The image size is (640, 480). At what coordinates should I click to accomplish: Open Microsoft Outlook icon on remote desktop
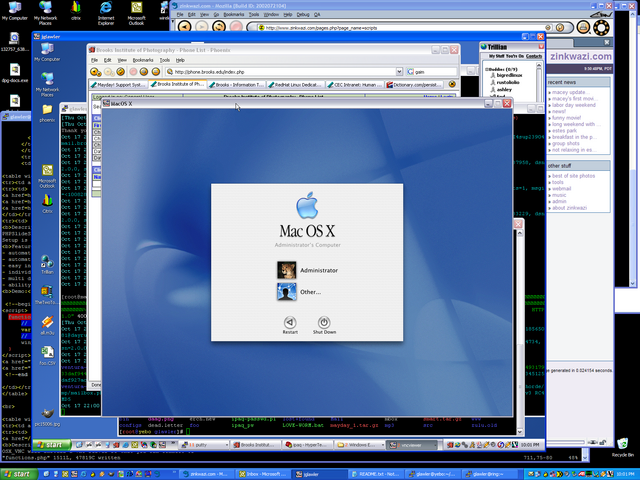47,176
